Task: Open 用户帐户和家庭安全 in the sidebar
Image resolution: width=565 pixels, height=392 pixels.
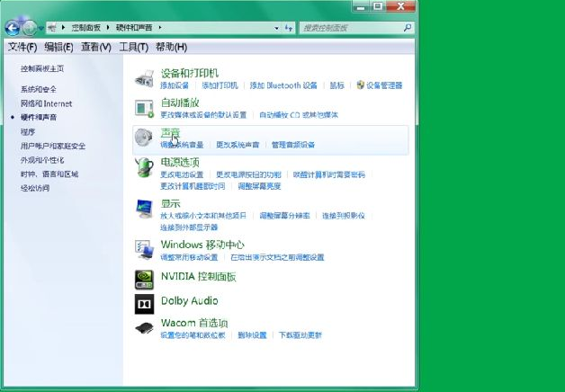Action: 53,146
